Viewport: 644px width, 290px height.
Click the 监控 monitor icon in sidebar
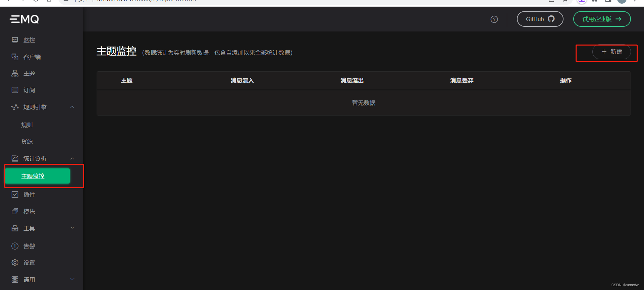(15, 40)
